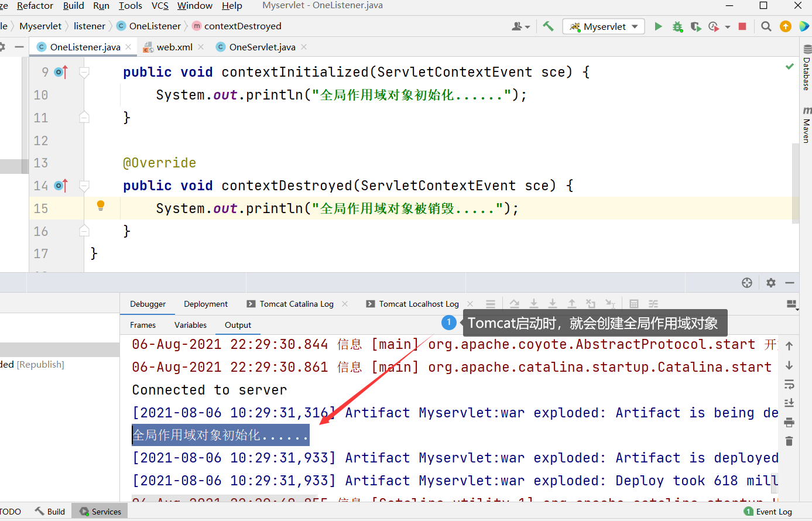
Task: Run the app with Coverage icon
Action: [697, 26]
